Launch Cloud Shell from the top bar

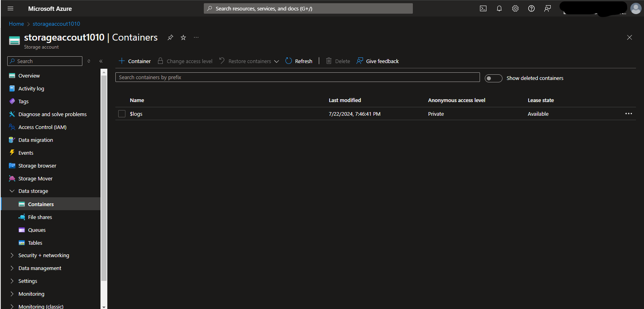[x=483, y=8]
